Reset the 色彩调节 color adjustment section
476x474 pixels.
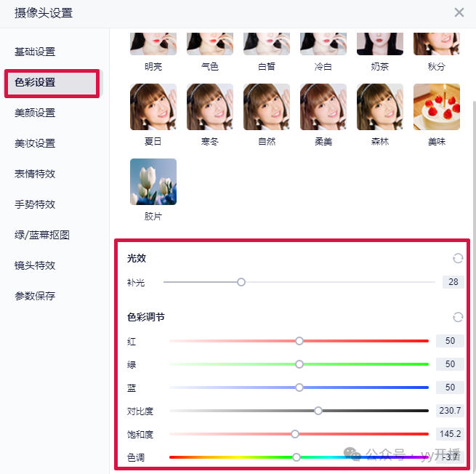(458, 317)
